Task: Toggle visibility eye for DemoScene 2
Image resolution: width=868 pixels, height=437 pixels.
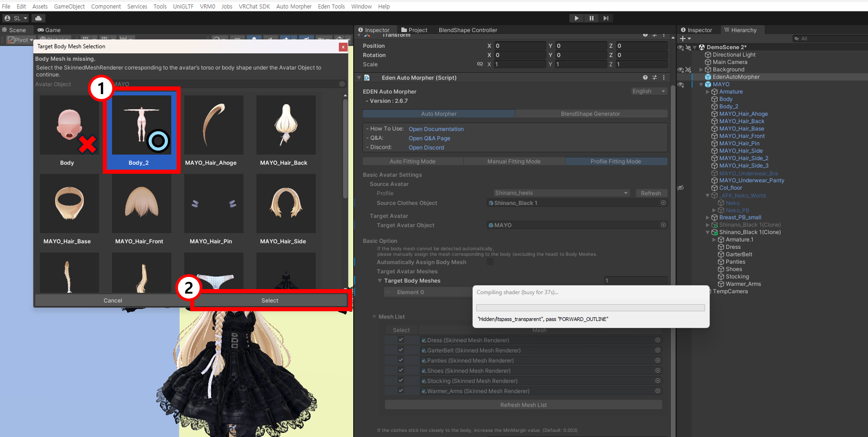Action: pos(681,47)
